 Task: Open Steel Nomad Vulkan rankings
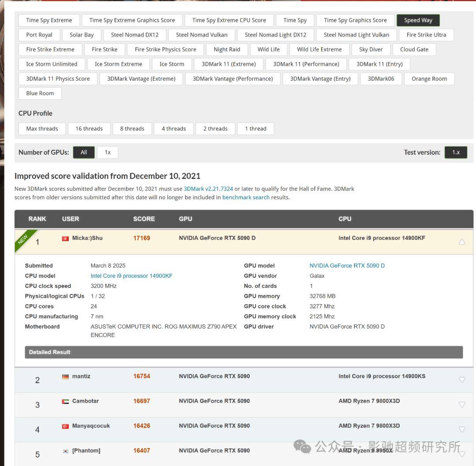(x=201, y=35)
